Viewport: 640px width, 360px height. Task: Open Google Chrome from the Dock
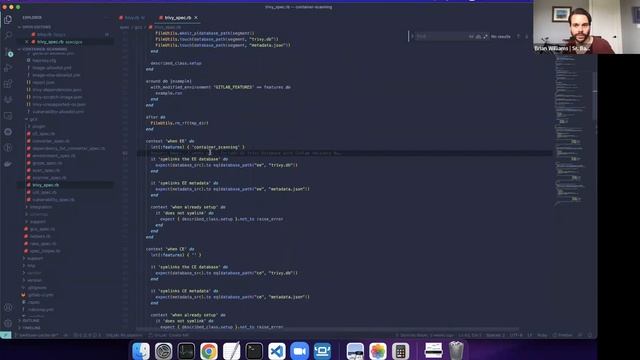[209, 351]
